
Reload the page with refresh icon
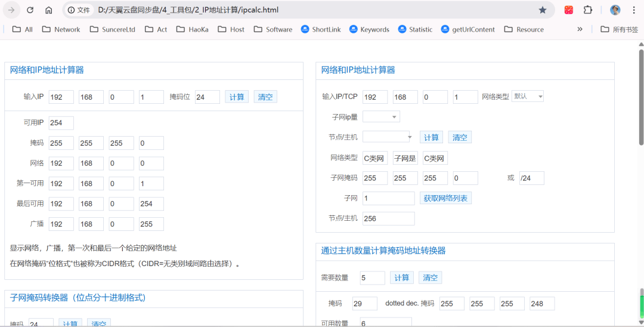click(x=30, y=10)
